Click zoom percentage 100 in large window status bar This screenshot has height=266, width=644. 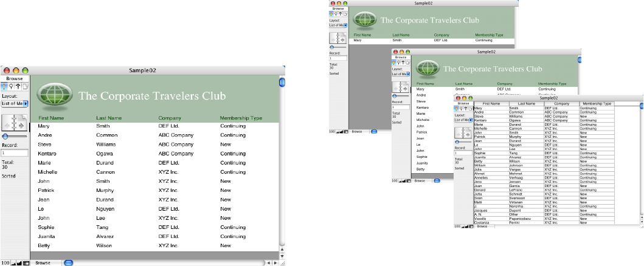(x=4, y=263)
